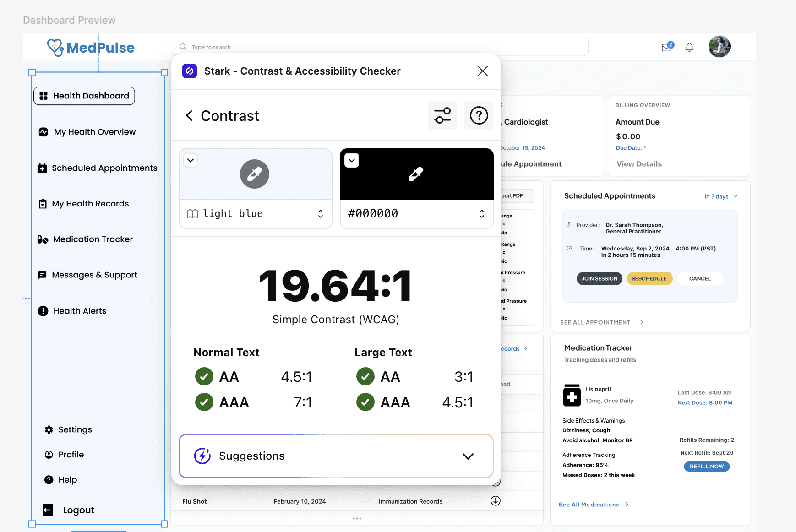Click the My Health Overview pulse icon
796x532 pixels.
pyautogui.click(x=44, y=132)
